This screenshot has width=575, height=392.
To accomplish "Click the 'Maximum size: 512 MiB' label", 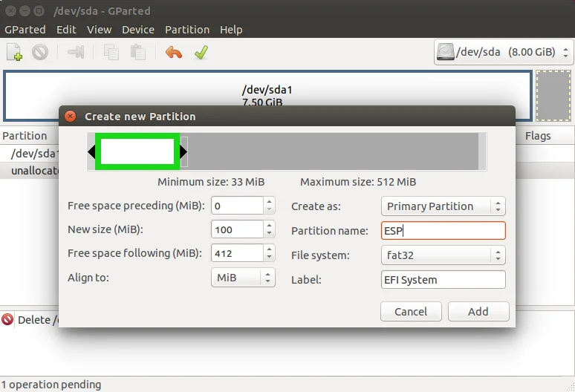I will pyautogui.click(x=358, y=182).
